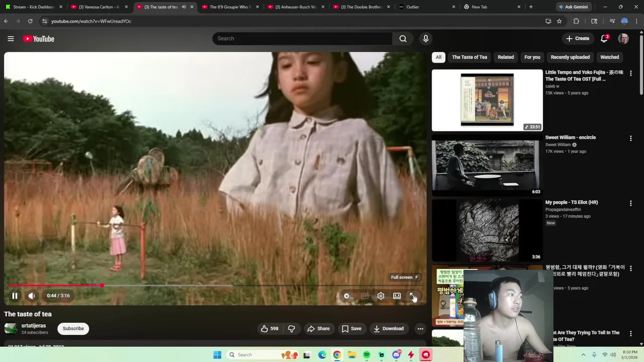Toggle the autoplay switch in player
The height and width of the screenshot is (362, 644).
click(x=347, y=296)
